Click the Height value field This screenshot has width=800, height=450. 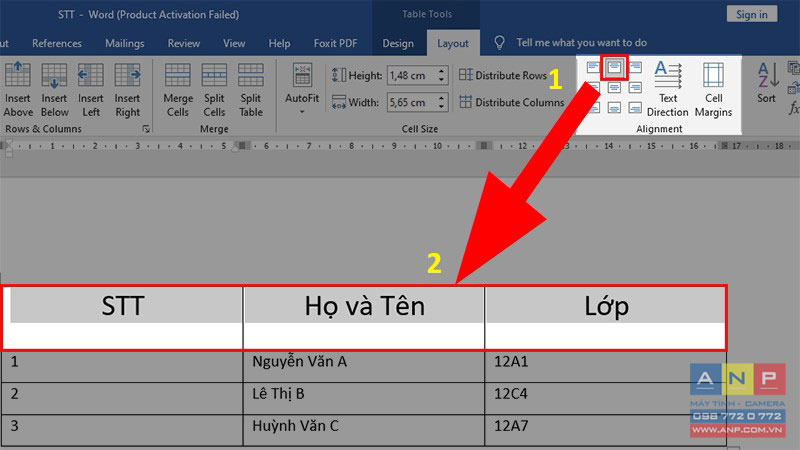click(411, 76)
